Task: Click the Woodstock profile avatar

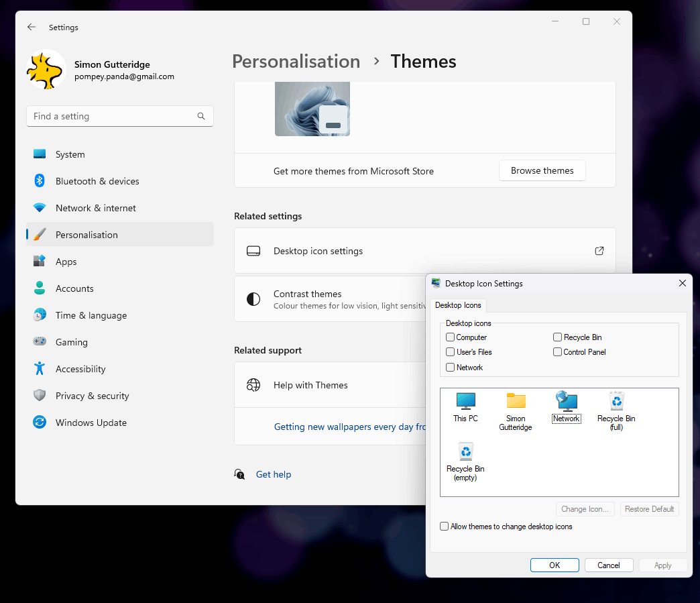Action: pos(46,70)
